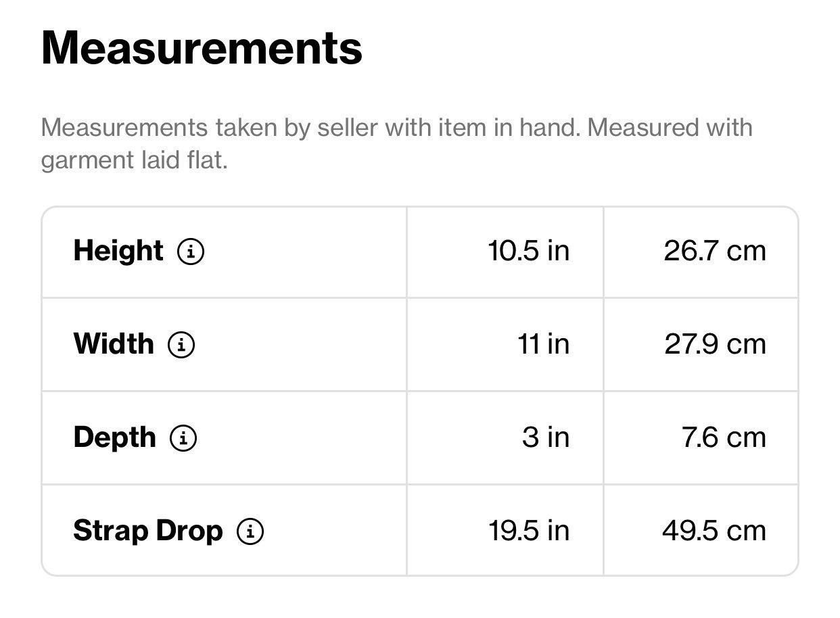The image size is (840, 618).
Task: Click the 26.7 cm height value
Action: (x=715, y=251)
